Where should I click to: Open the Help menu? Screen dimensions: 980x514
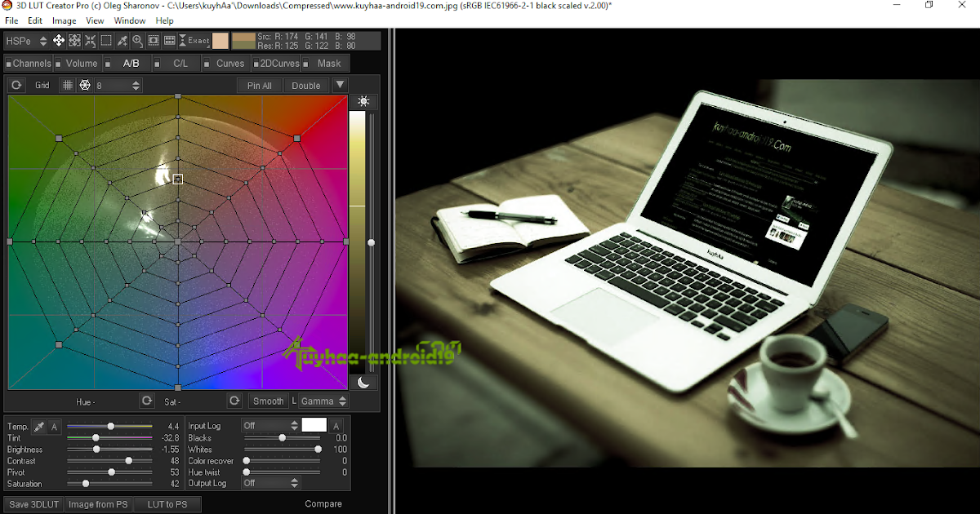pyautogui.click(x=164, y=20)
